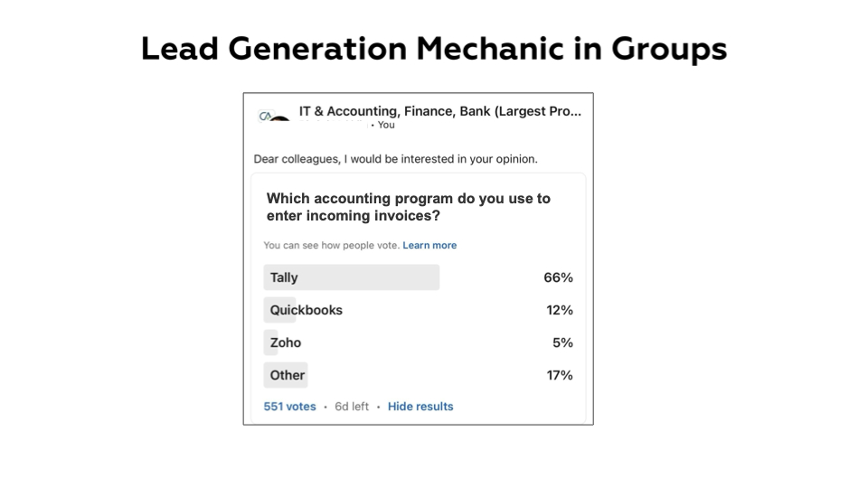Choose the Other poll option
The image size is (868, 488).
pyautogui.click(x=287, y=375)
